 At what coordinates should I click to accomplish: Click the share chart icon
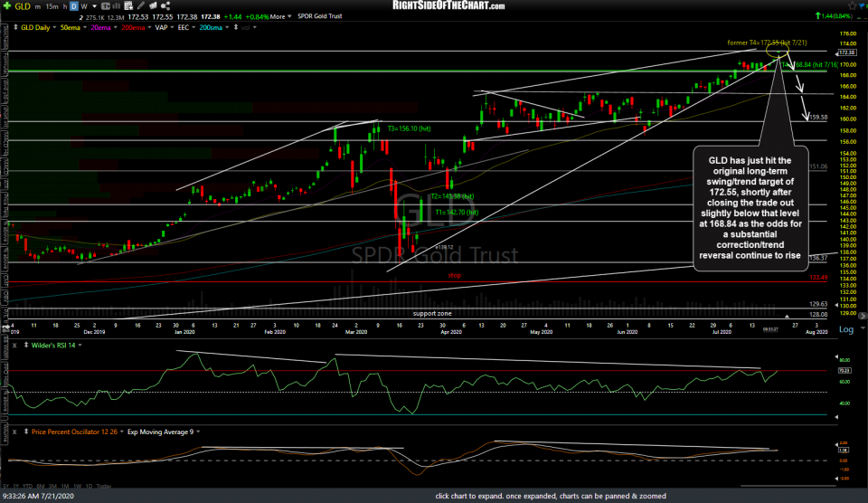165,6
